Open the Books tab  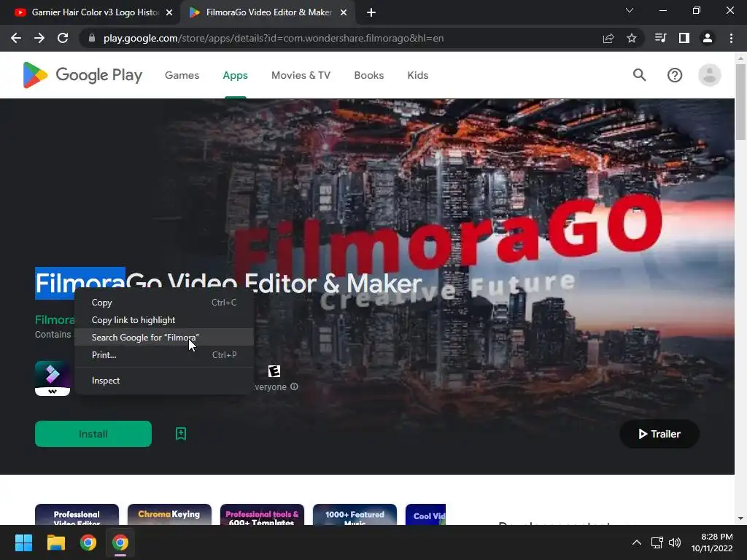click(368, 75)
